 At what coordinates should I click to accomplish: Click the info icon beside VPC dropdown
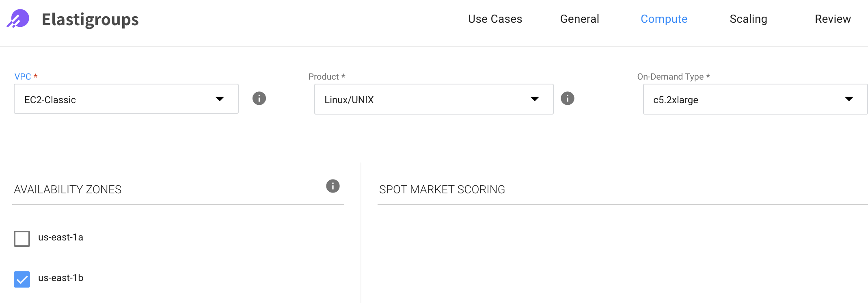[259, 98]
